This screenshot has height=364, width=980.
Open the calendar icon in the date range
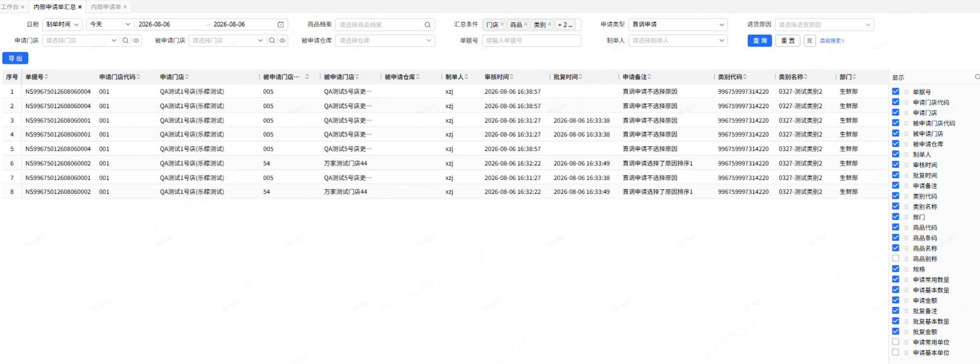[281, 24]
